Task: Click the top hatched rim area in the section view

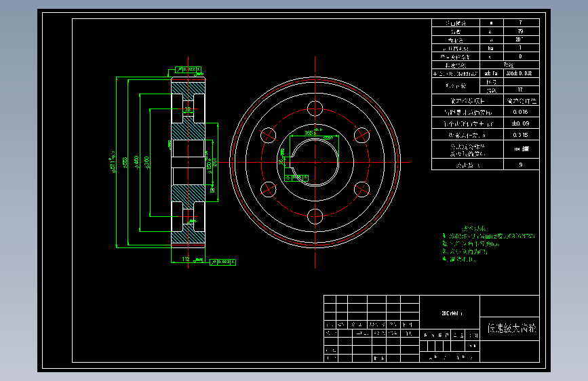Action: pyautogui.click(x=189, y=88)
